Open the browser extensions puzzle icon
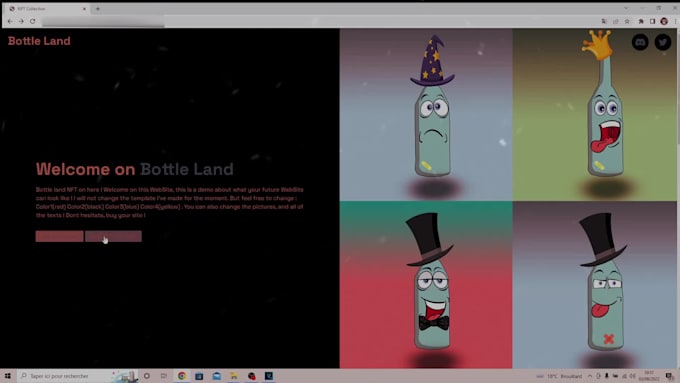The width and height of the screenshot is (680, 383). pos(641,21)
